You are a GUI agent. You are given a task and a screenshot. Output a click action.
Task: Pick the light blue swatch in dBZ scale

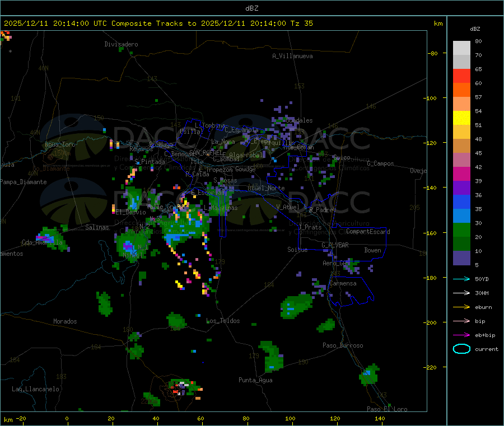pos(461,216)
